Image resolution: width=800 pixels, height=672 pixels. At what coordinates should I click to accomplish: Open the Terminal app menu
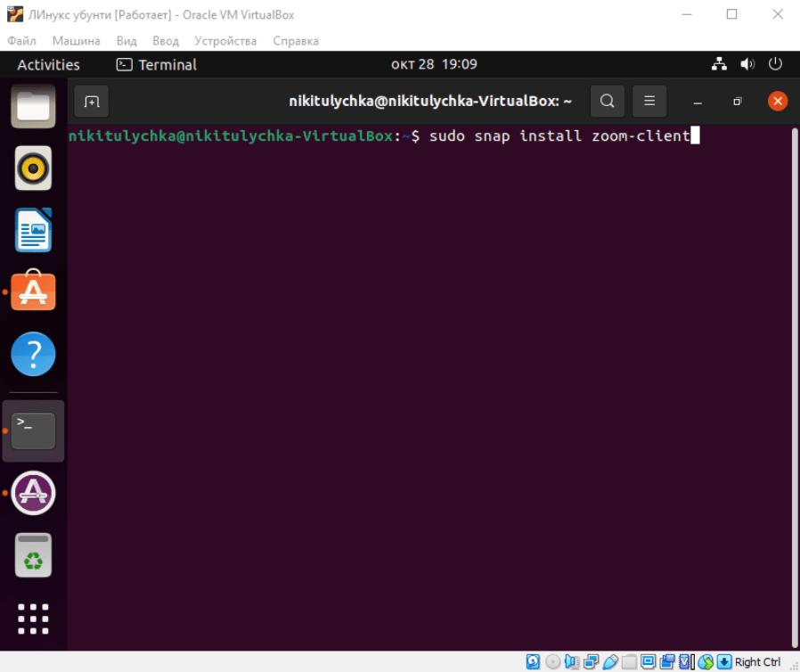pos(157,64)
